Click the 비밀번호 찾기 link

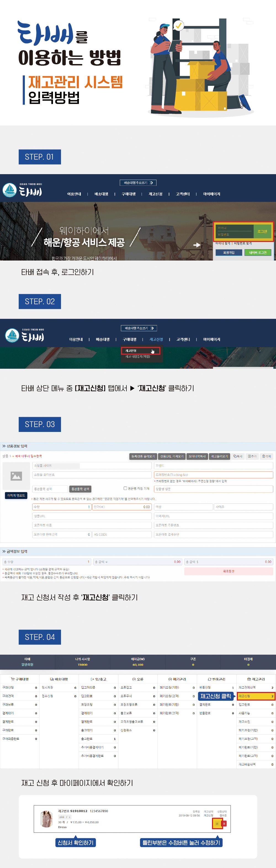click(x=243, y=243)
